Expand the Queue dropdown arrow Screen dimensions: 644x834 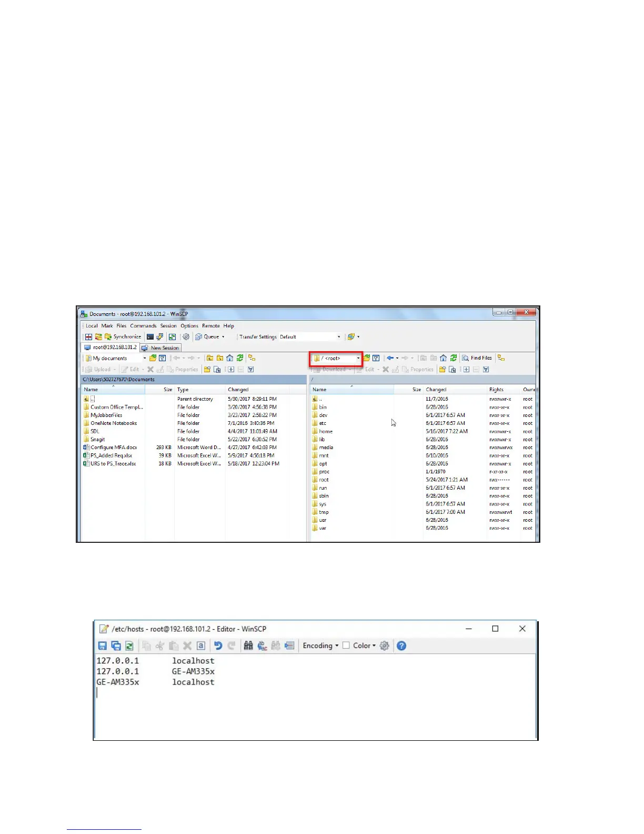click(x=223, y=337)
